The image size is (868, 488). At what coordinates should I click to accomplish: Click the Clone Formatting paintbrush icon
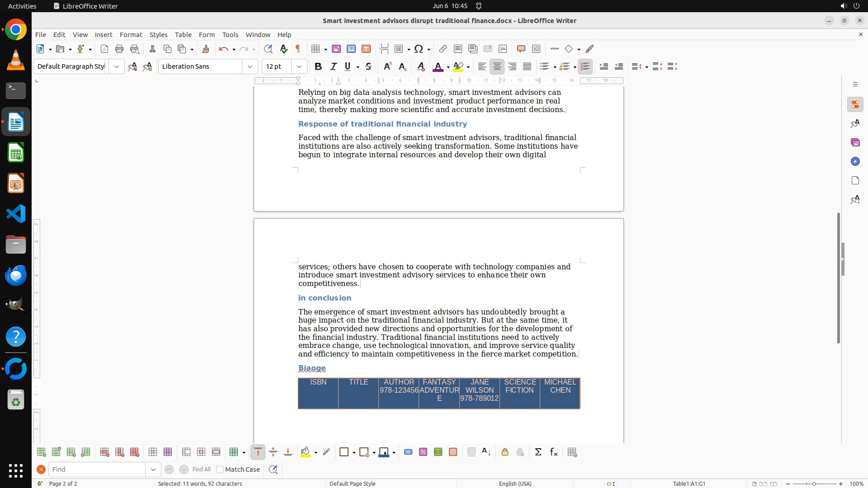[205, 49]
